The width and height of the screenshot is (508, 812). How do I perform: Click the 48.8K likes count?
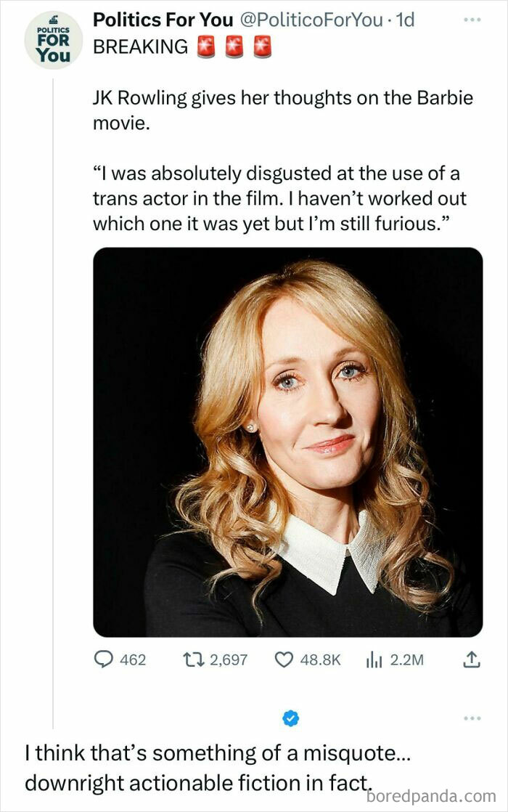(x=319, y=659)
